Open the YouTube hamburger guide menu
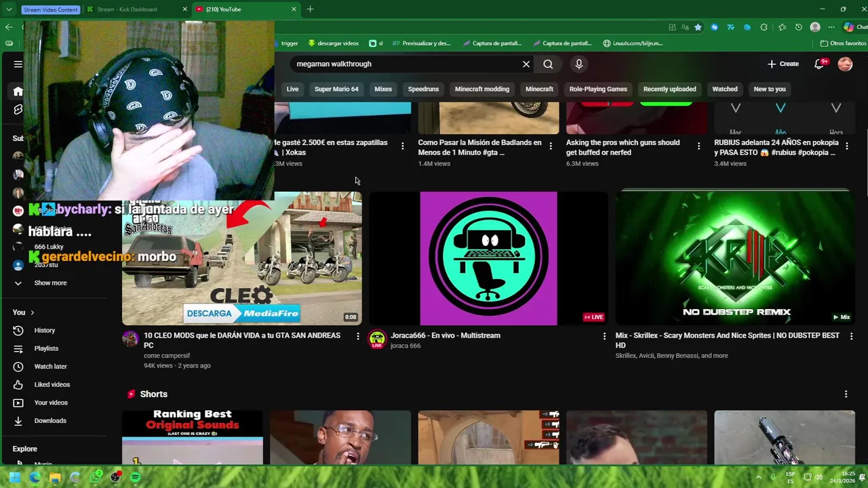This screenshot has width=868, height=488. [x=18, y=64]
